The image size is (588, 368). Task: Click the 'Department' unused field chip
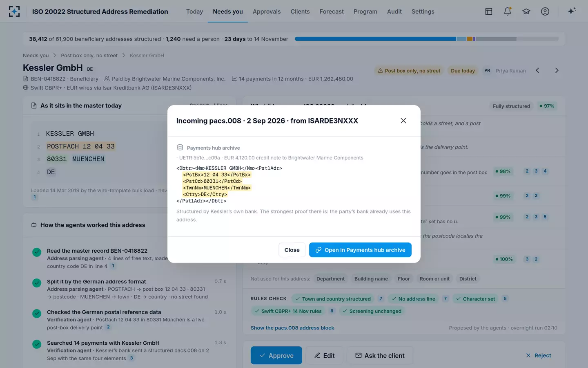pyautogui.click(x=330, y=279)
